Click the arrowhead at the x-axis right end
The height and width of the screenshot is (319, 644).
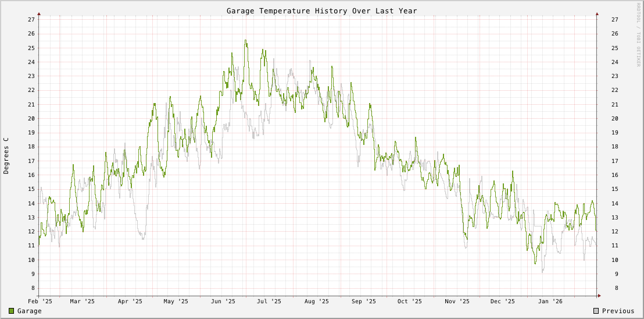[599, 296]
